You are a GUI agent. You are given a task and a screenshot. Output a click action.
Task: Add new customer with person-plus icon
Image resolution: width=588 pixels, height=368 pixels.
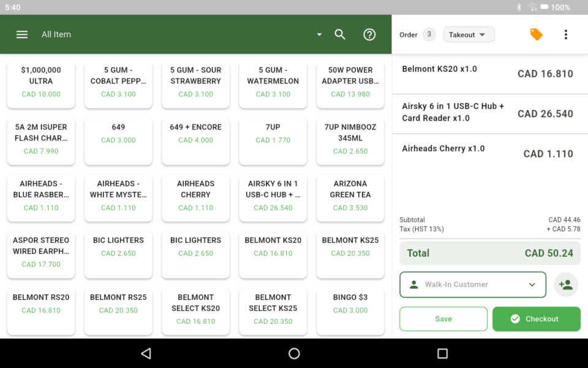(x=566, y=285)
